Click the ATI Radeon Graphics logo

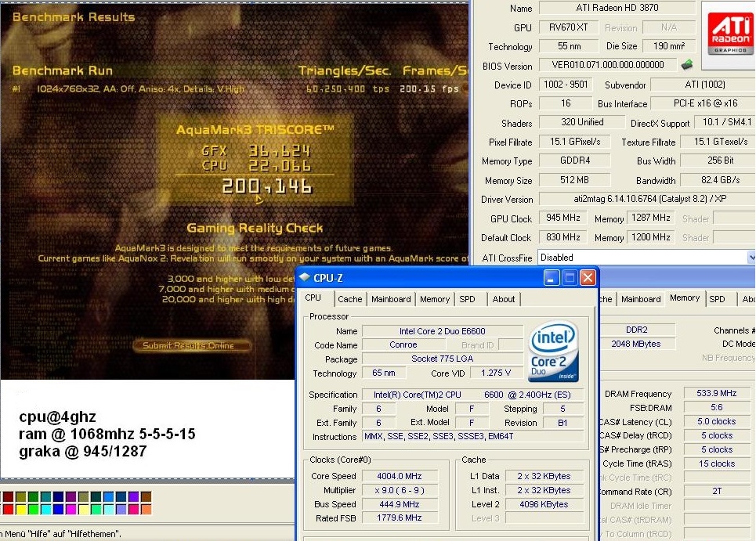tap(730, 33)
